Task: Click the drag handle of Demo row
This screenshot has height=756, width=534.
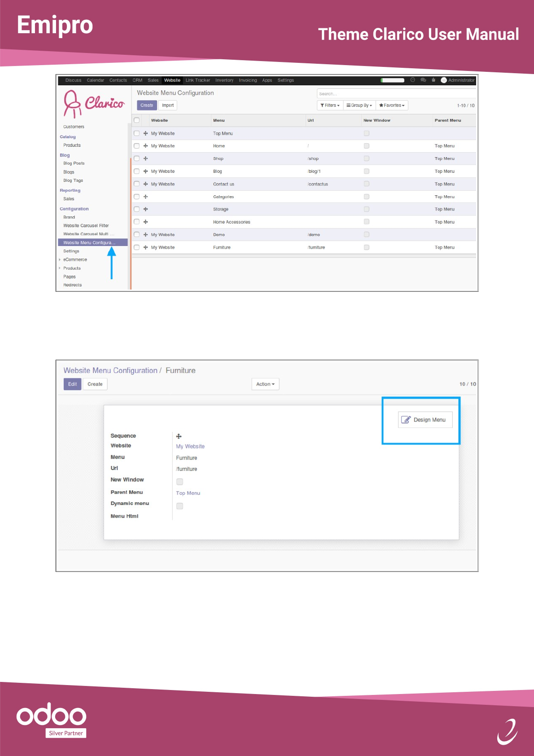Action: pos(145,235)
